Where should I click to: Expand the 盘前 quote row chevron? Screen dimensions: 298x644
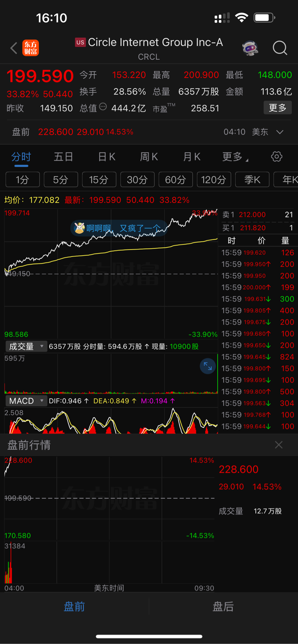(x=280, y=132)
